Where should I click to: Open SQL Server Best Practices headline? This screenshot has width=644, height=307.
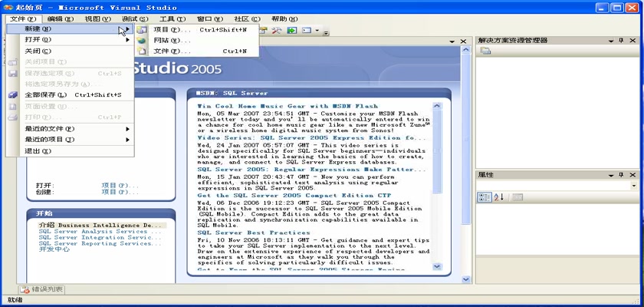(254, 233)
